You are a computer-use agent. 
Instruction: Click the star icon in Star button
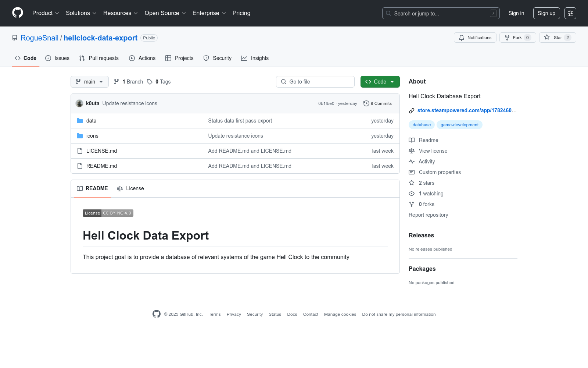(547, 37)
